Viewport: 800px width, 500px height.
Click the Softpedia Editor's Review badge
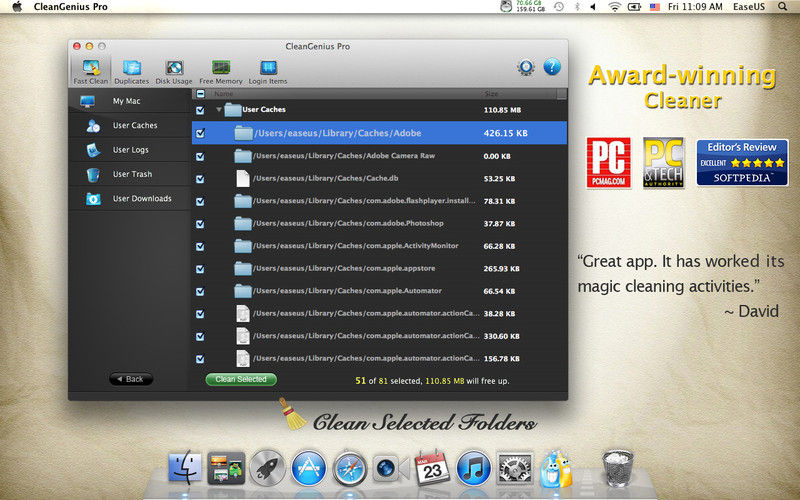[x=742, y=163]
